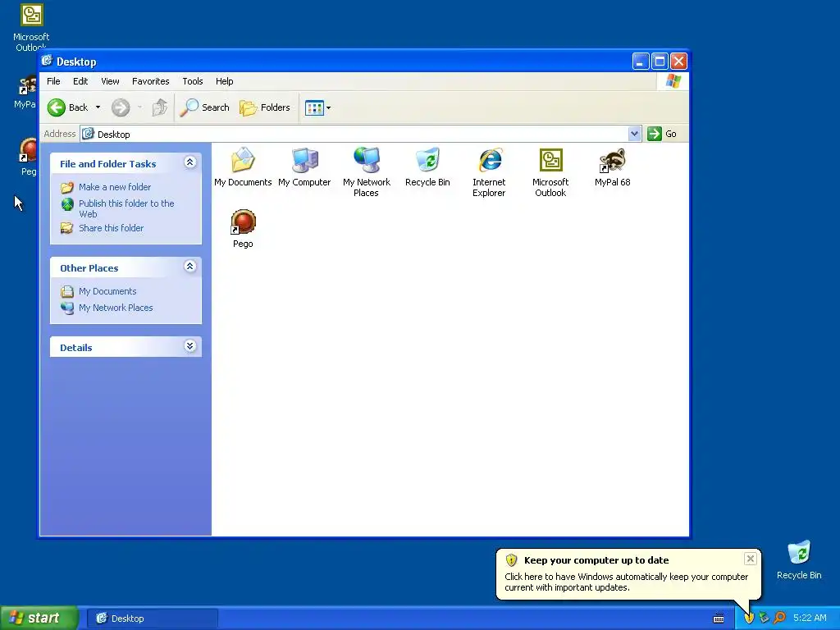Click the Windows flag logo in menu bar

click(x=673, y=81)
